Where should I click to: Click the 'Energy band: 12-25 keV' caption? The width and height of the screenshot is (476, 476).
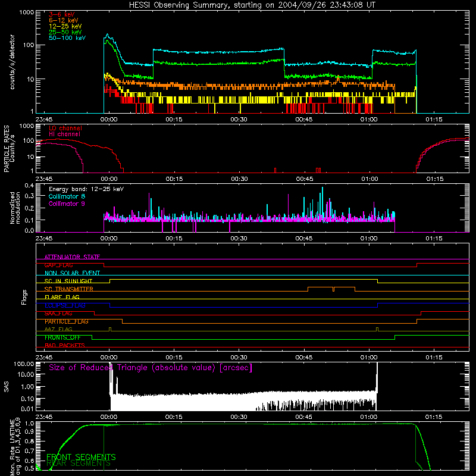tap(86, 189)
